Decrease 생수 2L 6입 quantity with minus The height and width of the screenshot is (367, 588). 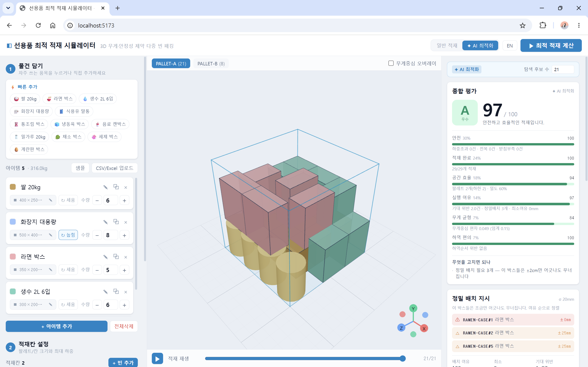click(97, 305)
